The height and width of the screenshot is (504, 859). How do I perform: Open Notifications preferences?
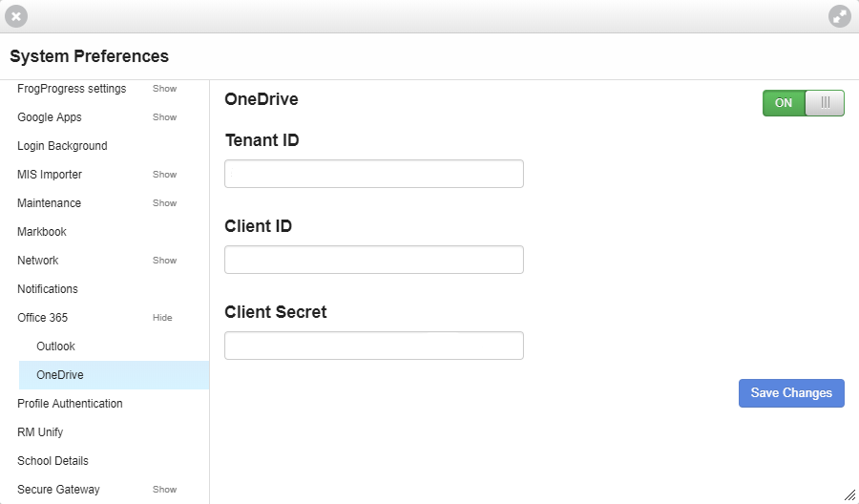48,288
